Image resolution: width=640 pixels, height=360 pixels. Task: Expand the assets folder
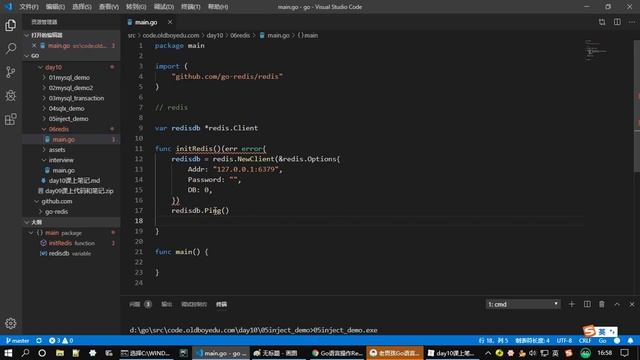click(x=71, y=150)
